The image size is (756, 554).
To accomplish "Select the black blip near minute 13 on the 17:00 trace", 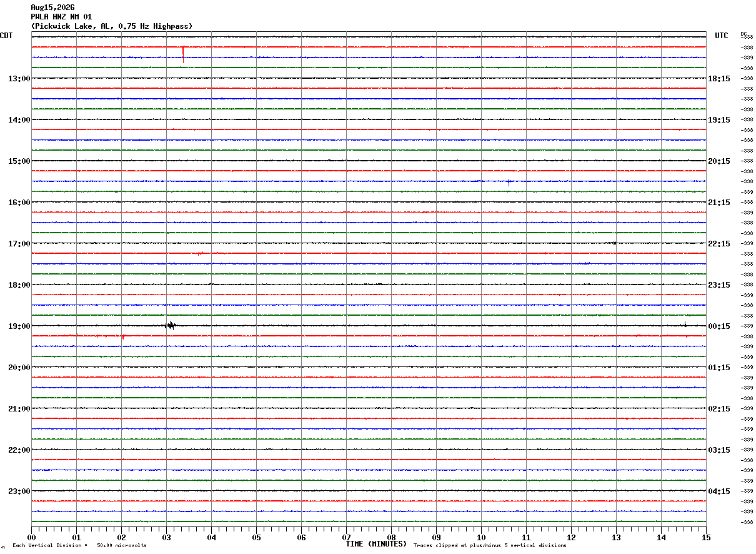I will tap(615, 243).
